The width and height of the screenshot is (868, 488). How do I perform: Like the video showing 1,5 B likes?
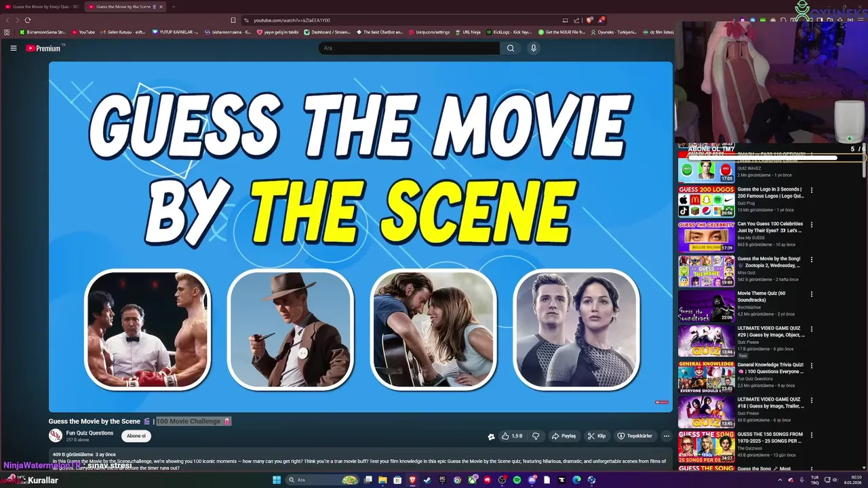(x=512, y=436)
